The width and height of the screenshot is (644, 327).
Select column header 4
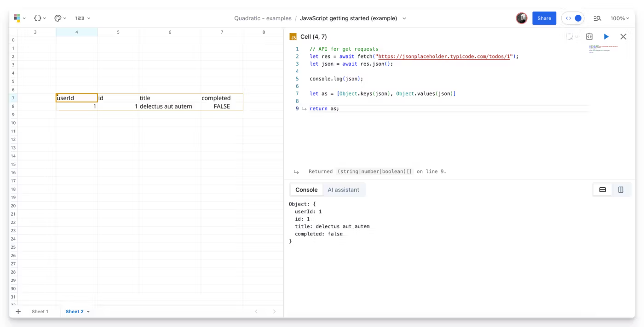tap(77, 32)
